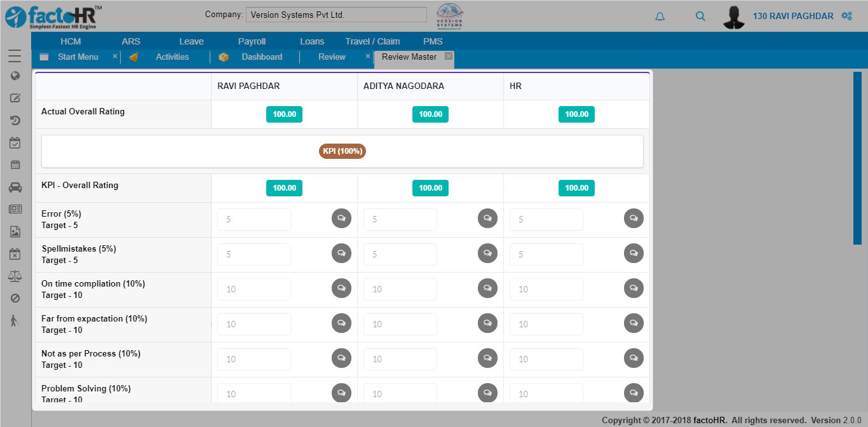
Task: Open the settings gears icon near profile
Action: click(x=847, y=16)
